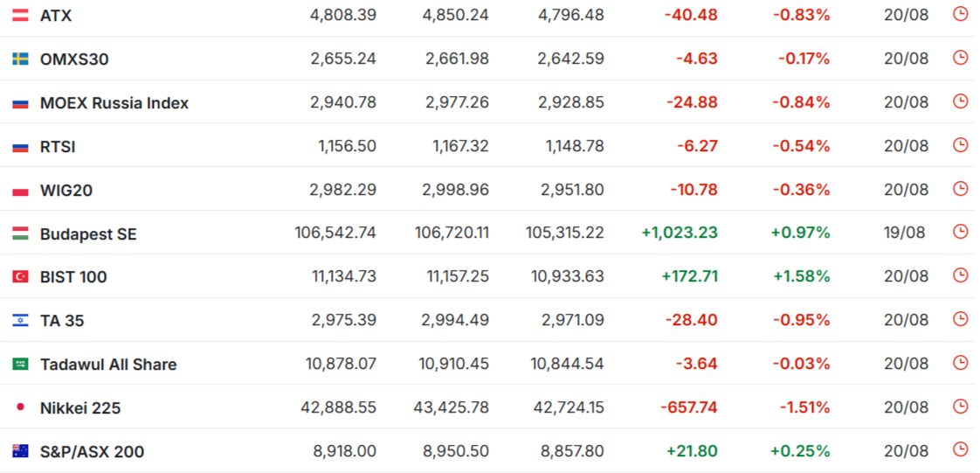
Task: Select the RTSI index name
Action: click(58, 147)
